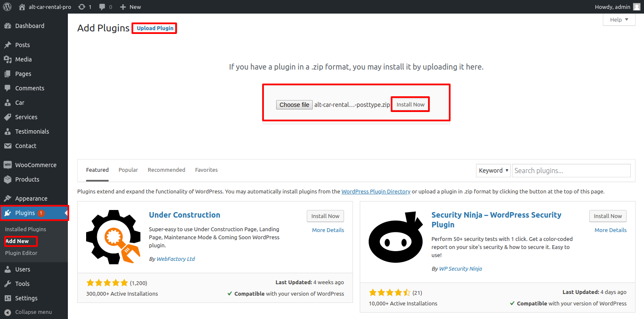The width and height of the screenshot is (644, 319).
Task: Click the Appearance paintbrush icon
Action: point(8,199)
